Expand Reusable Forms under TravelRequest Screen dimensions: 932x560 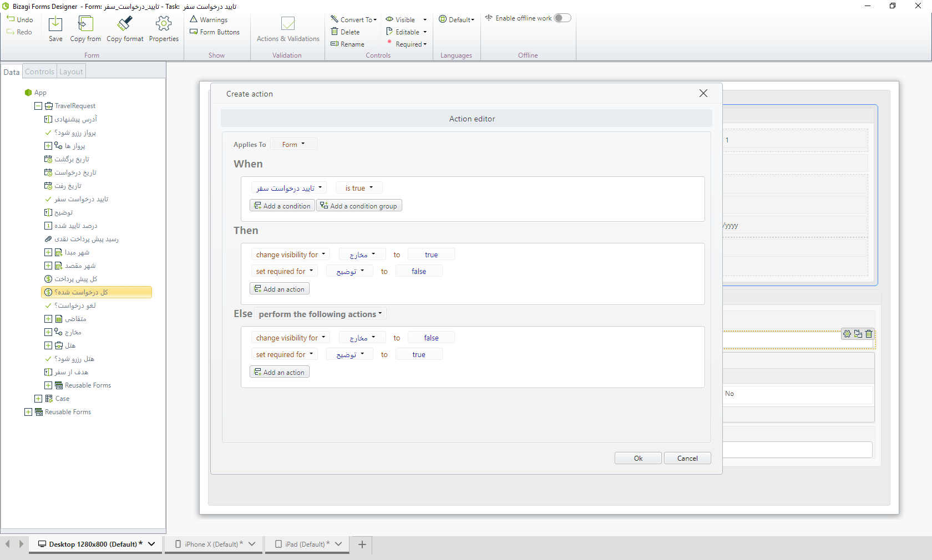pos(48,385)
